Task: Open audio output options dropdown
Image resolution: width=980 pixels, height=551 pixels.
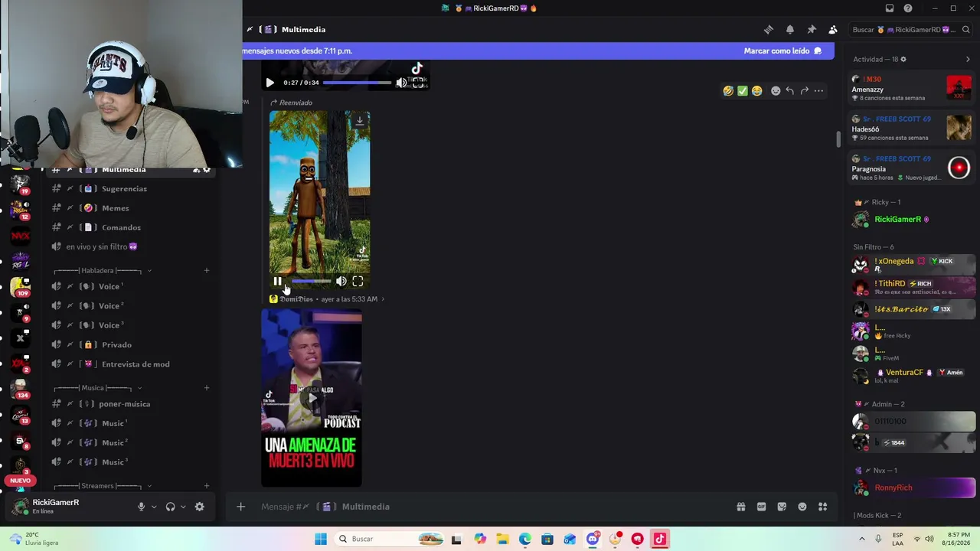Action: [183, 507]
